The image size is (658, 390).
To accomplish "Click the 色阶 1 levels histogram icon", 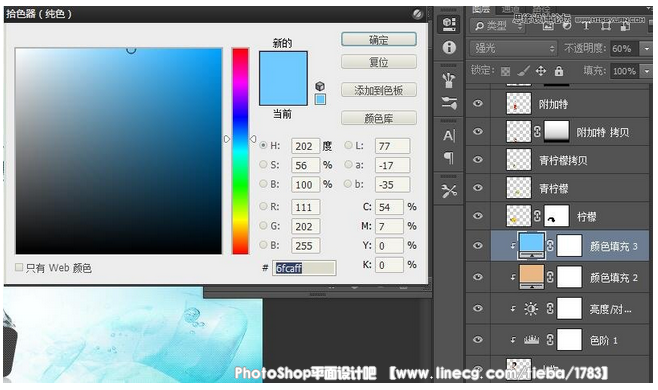I will coord(531,340).
